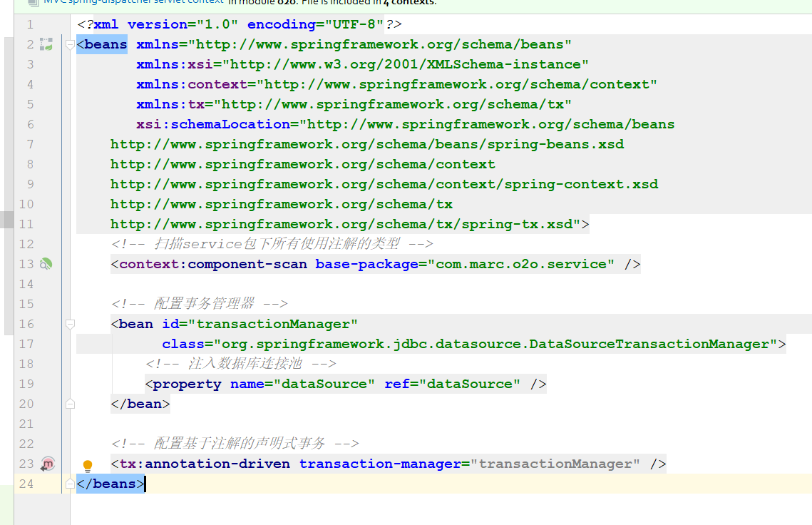The image size is (812, 525).
Task: Click the red m gutter icon on line 23
Action: click(48, 464)
